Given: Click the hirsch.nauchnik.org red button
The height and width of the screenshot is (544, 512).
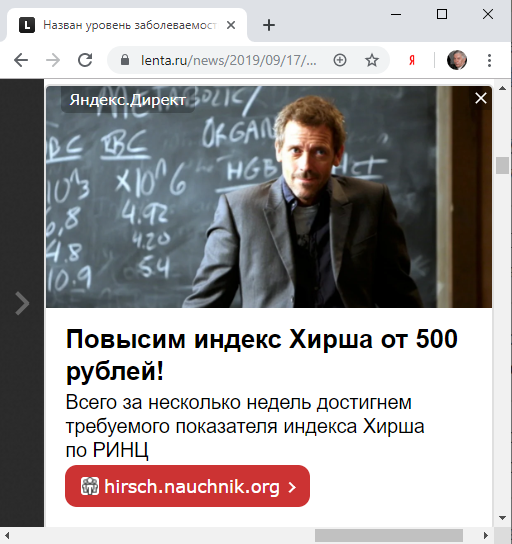Looking at the screenshot, I should 187,486.
